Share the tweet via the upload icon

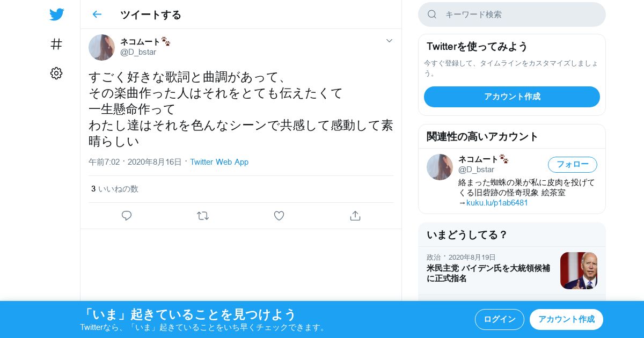pyautogui.click(x=355, y=216)
